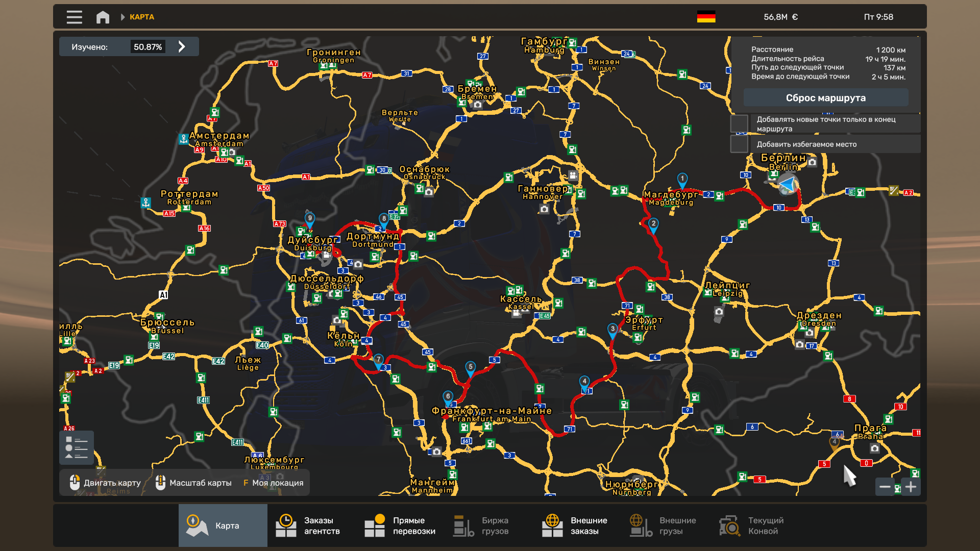Switch to the Прямые перевозки tab

point(401,525)
